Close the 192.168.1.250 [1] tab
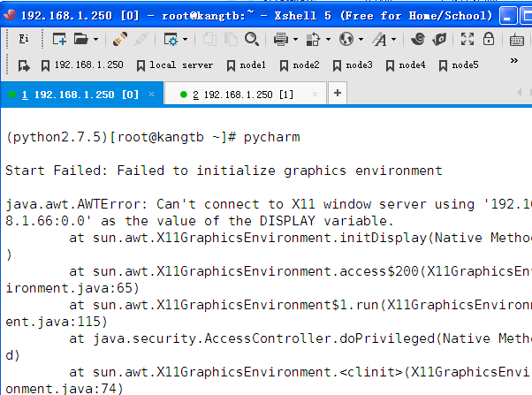 (315, 95)
